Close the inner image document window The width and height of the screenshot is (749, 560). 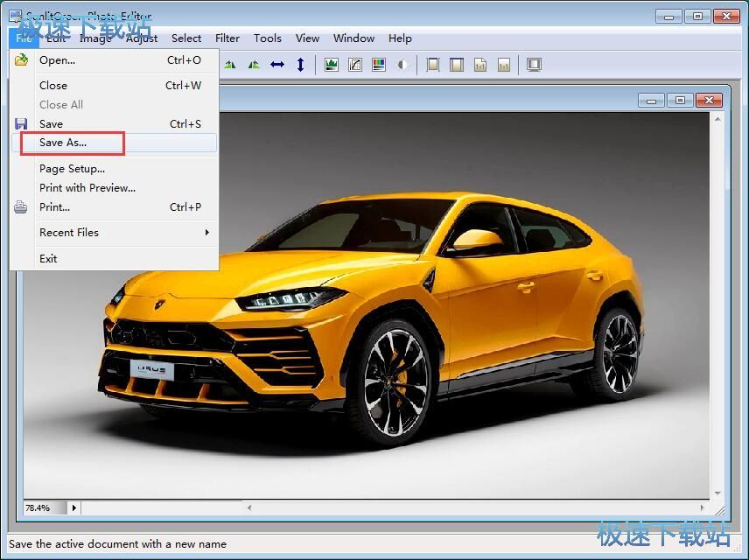tap(710, 101)
